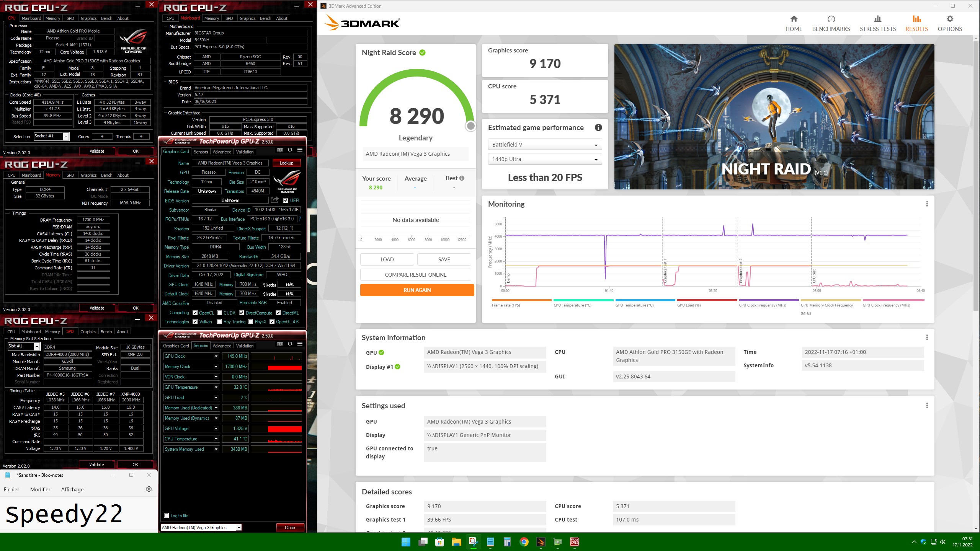Refresh GPU-Z Graphics Card window

[x=290, y=150]
